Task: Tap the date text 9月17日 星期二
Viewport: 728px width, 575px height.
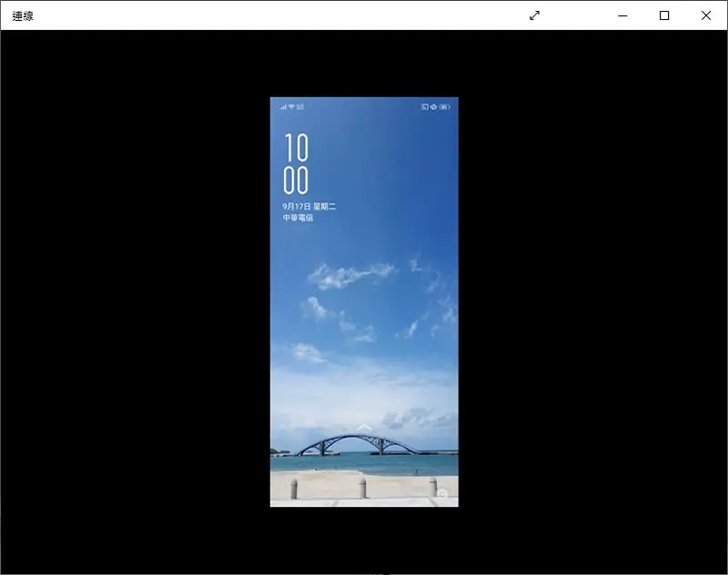Action: (x=309, y=206)
